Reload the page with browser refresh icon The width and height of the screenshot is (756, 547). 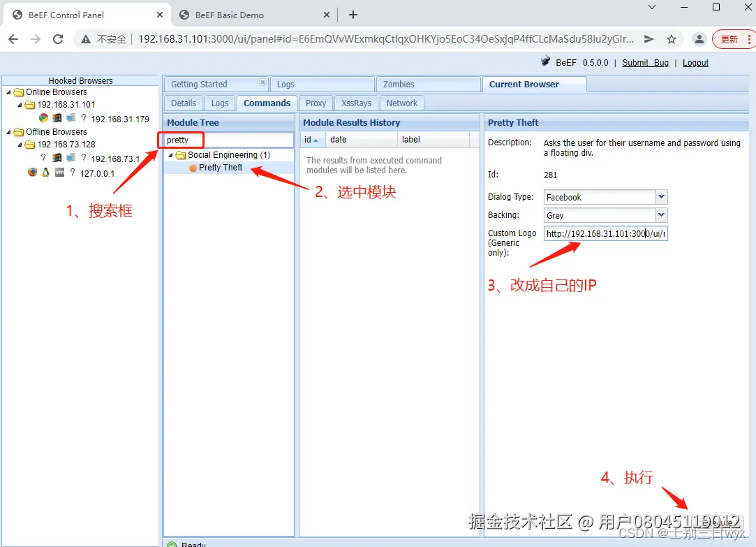pyautogui.click(x=58, y=39)
